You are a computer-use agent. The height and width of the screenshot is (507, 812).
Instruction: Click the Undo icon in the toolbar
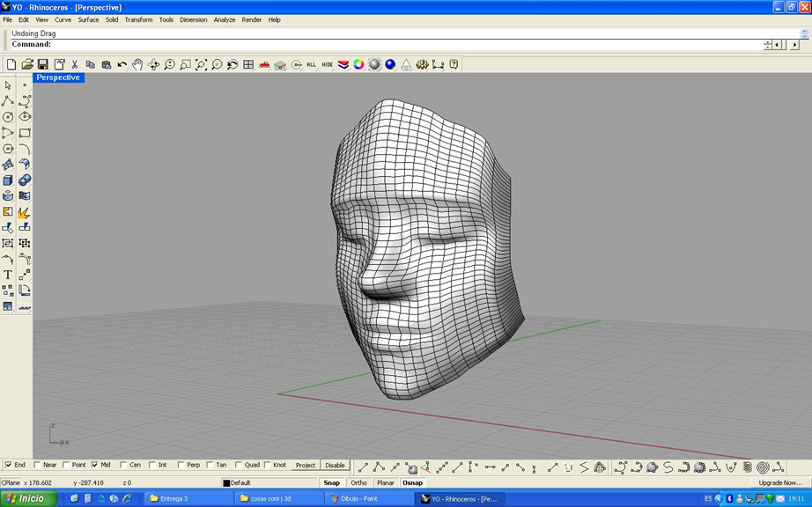coord(123,63)
